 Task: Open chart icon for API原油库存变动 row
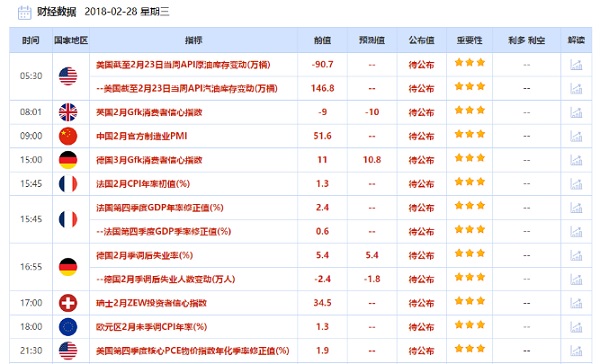coord(576,65)
